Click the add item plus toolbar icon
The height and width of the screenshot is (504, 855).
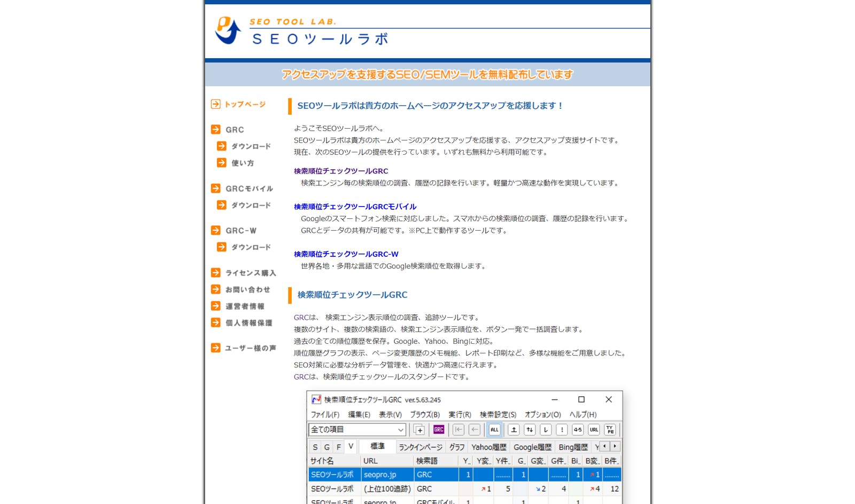419,430
